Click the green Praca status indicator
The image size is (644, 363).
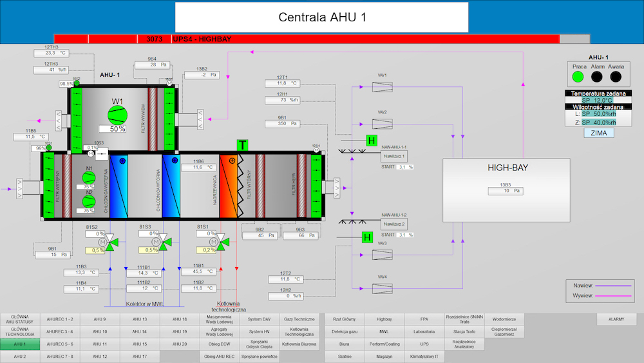click(578, 77)
